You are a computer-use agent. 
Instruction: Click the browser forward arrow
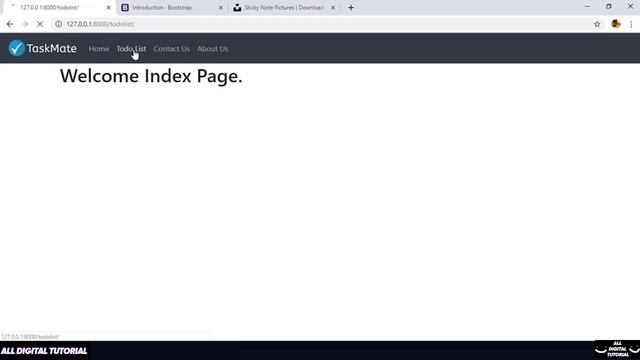pyautogui.click(x=25, y=24)
